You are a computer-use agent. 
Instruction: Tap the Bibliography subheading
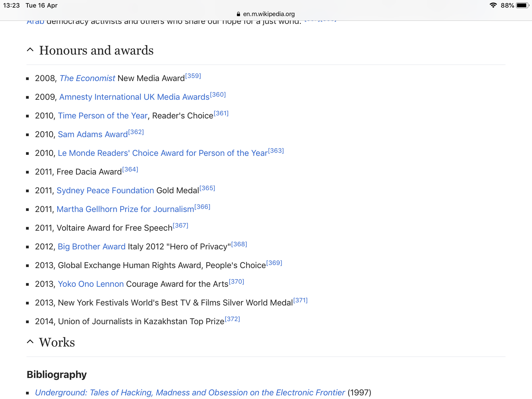57,374
